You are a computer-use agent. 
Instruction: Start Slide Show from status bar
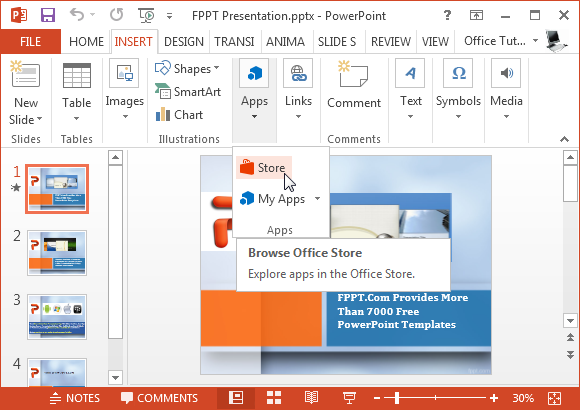tap(349, 398)
